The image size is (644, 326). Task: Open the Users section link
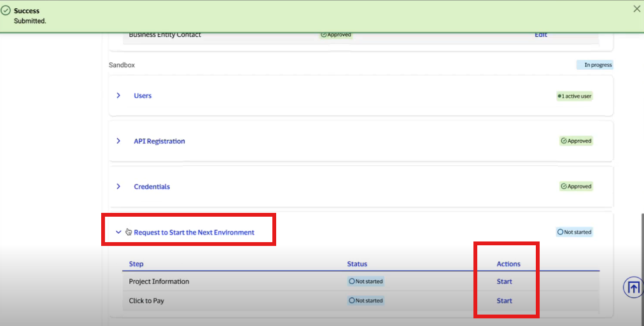143,95
